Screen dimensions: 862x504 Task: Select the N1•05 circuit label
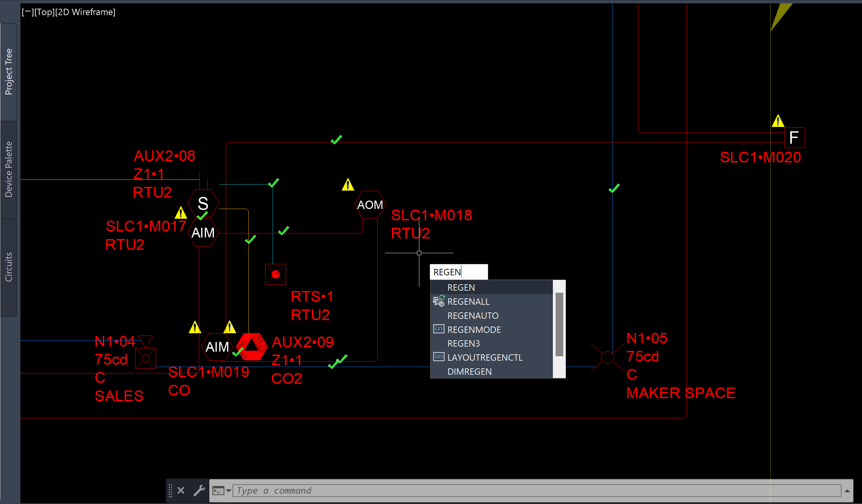pos(646,338)
